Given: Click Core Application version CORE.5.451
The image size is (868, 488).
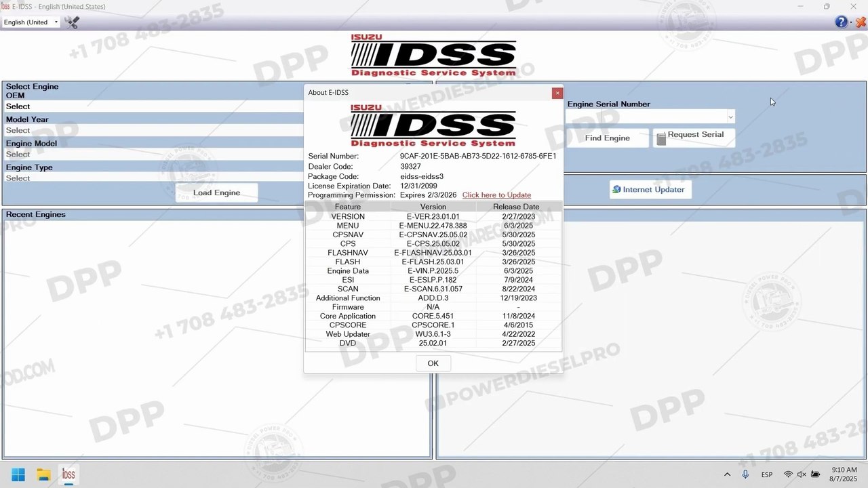Looking at the screenshot, I should click(x=433, y=316).
